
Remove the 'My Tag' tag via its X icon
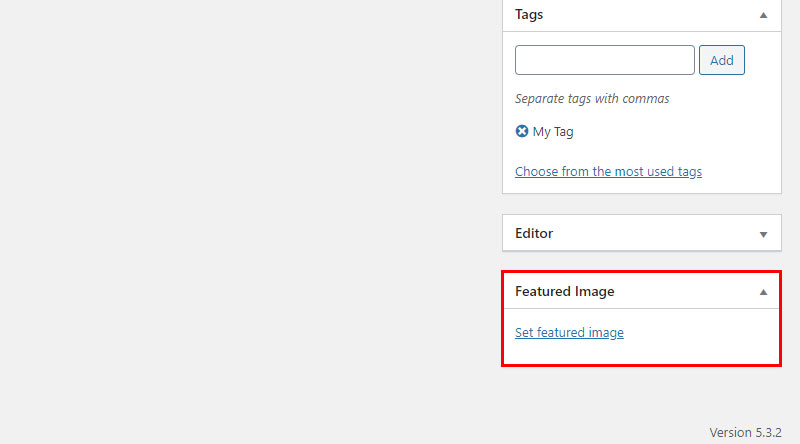coord(521,131)
